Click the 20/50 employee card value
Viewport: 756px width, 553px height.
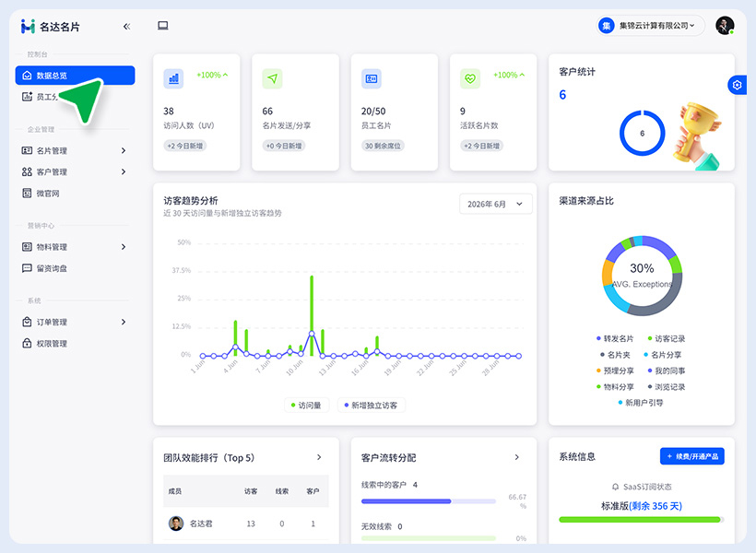[x=373, y=112]
